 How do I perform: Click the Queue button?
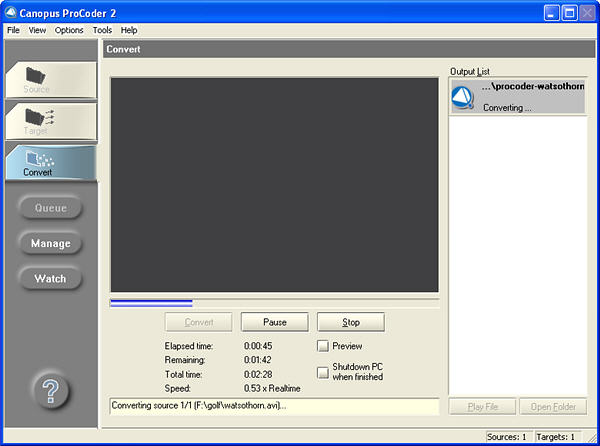pos(51,208)
